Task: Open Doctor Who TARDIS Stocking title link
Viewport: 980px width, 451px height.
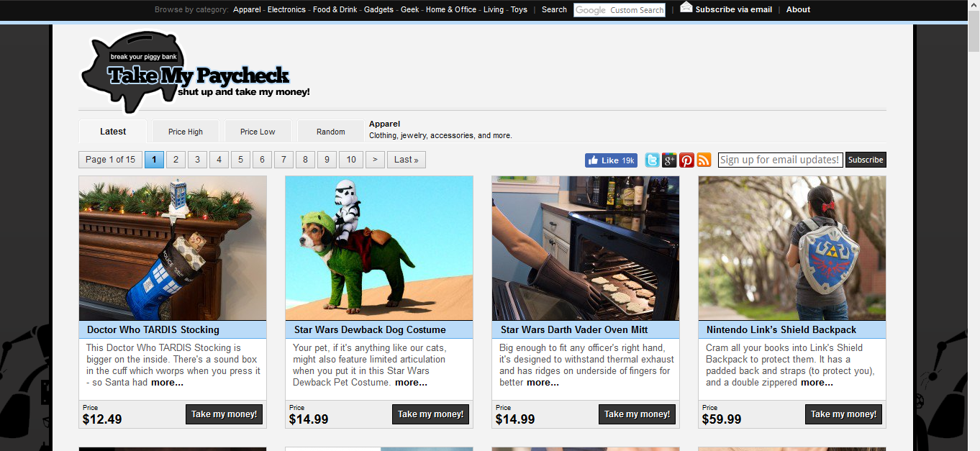Action: click(x=153, y=329)
